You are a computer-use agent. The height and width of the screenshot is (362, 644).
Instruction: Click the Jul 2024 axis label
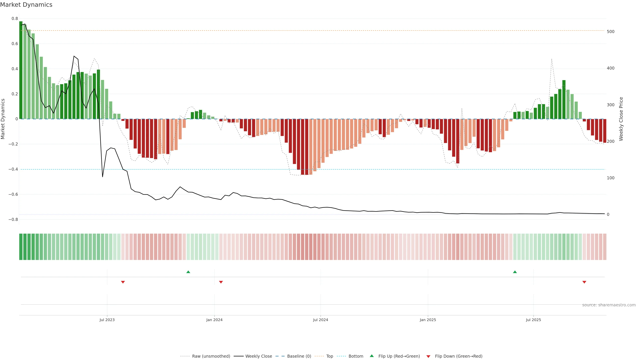(x=320, y=320)
